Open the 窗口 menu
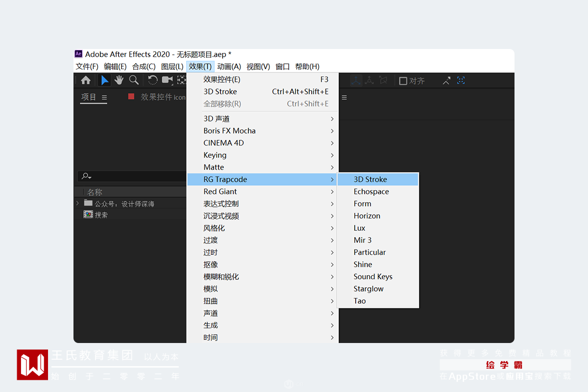This screenshot has width=588, height=392. point(283,67)
